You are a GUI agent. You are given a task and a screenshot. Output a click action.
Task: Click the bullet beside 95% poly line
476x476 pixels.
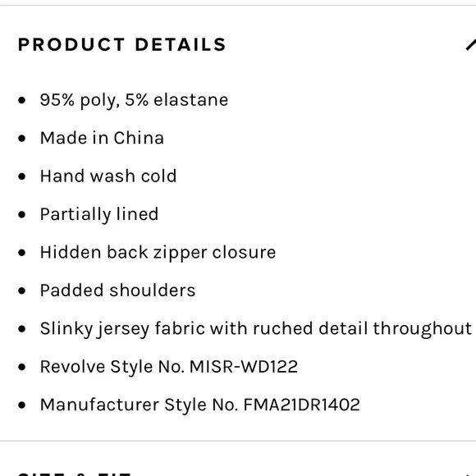pyautogui.click(x=22, y=100)
